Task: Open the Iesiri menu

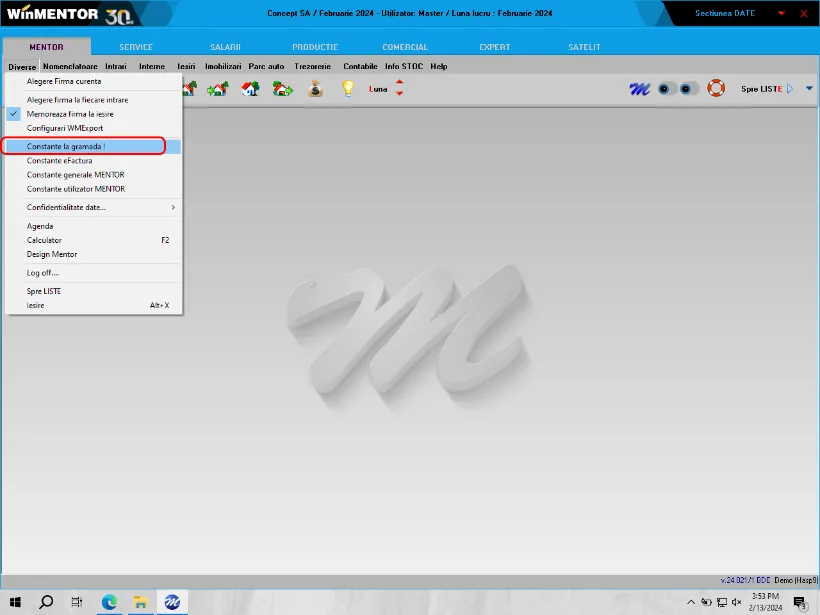Action: (x=186, y=66)
